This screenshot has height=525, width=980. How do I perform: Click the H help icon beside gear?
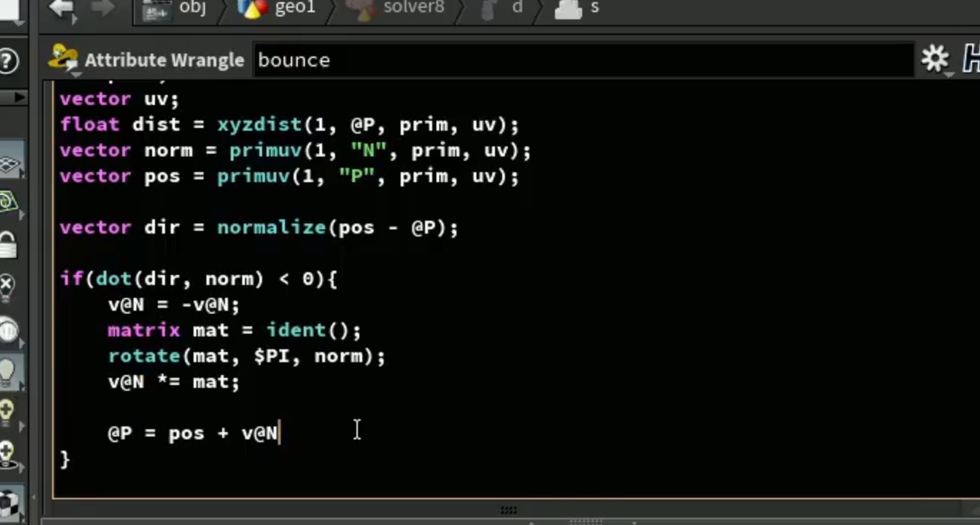pyautogui.click(x=971, y=59)
